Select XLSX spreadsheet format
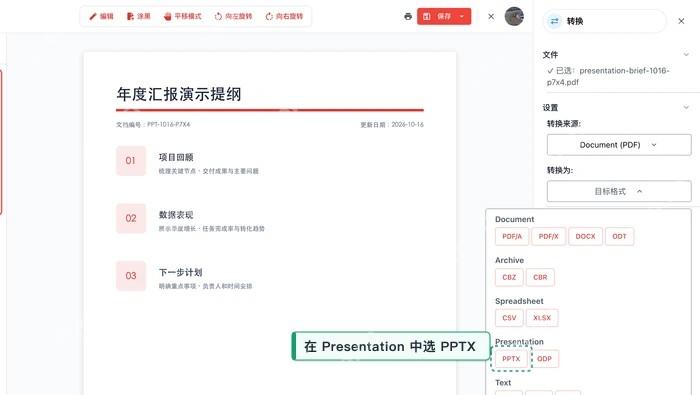 [x=542, y=318]
